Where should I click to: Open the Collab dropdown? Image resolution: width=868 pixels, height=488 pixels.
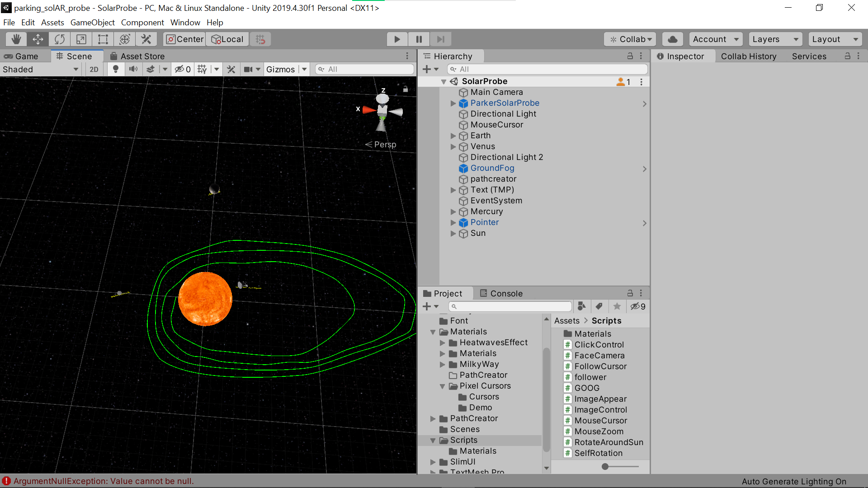pos(630,39)
